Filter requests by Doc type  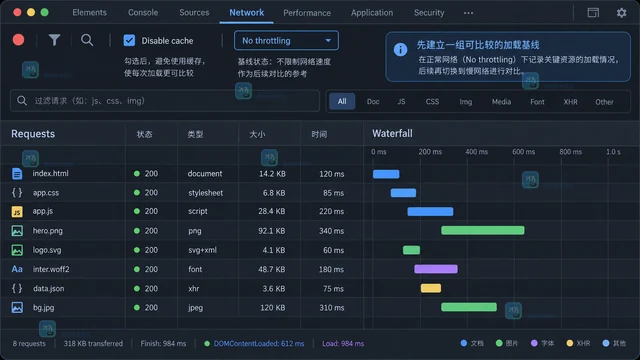(373, 102)
